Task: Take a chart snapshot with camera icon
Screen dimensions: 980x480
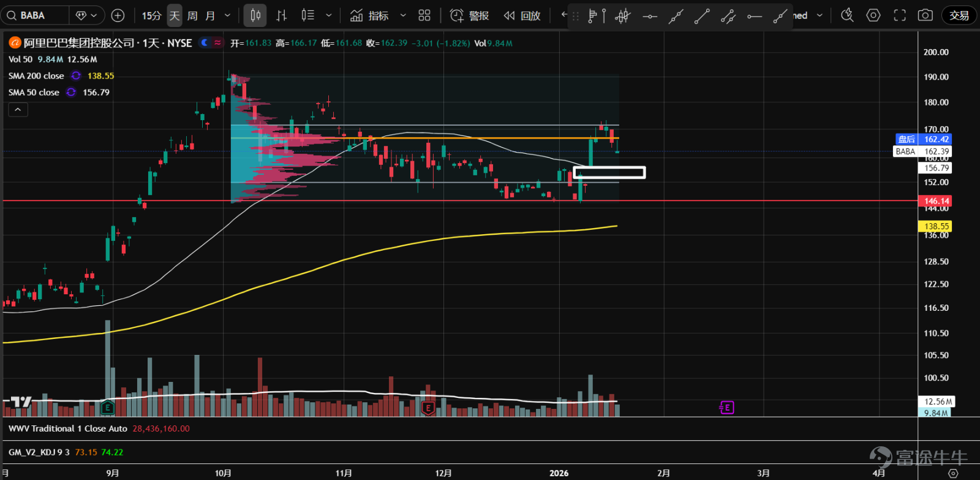Action: [x=925, y=15]
